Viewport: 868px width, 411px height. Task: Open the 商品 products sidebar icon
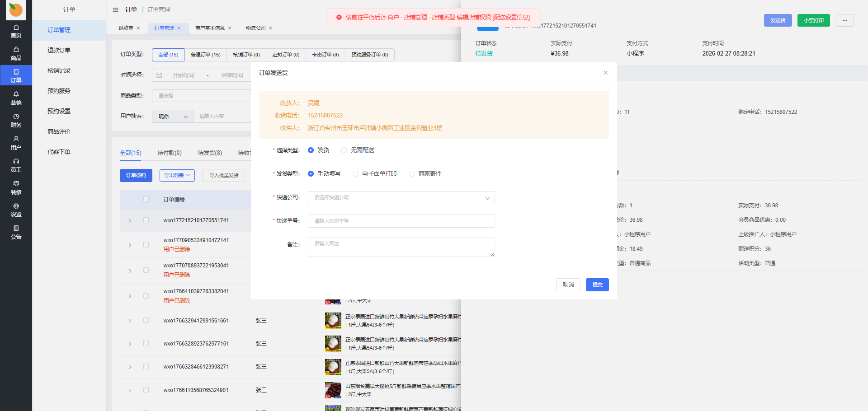tap(16, 54)
